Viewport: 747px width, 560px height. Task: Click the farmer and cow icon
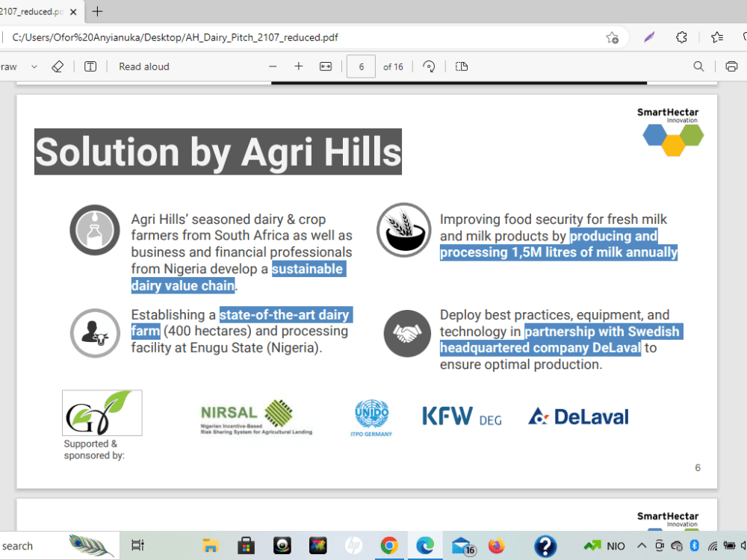[x=95, y=333]
